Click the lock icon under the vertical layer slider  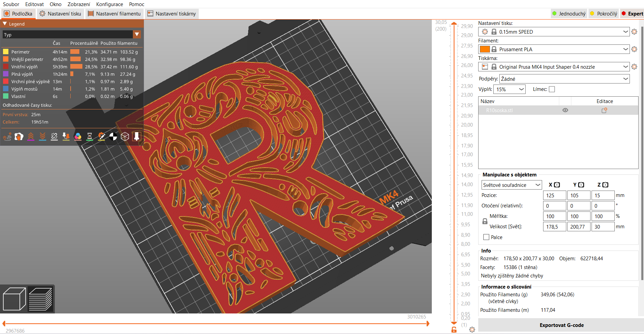454,329
